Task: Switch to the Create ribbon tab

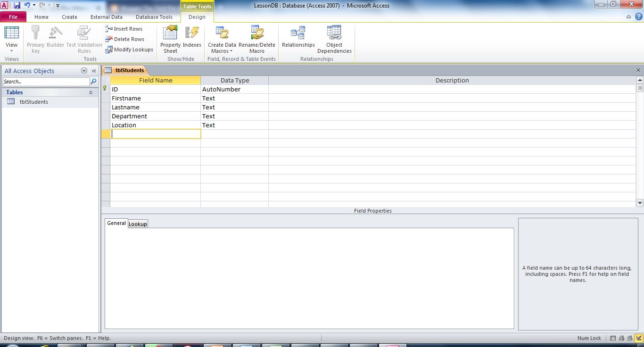Action: point(69,17)
